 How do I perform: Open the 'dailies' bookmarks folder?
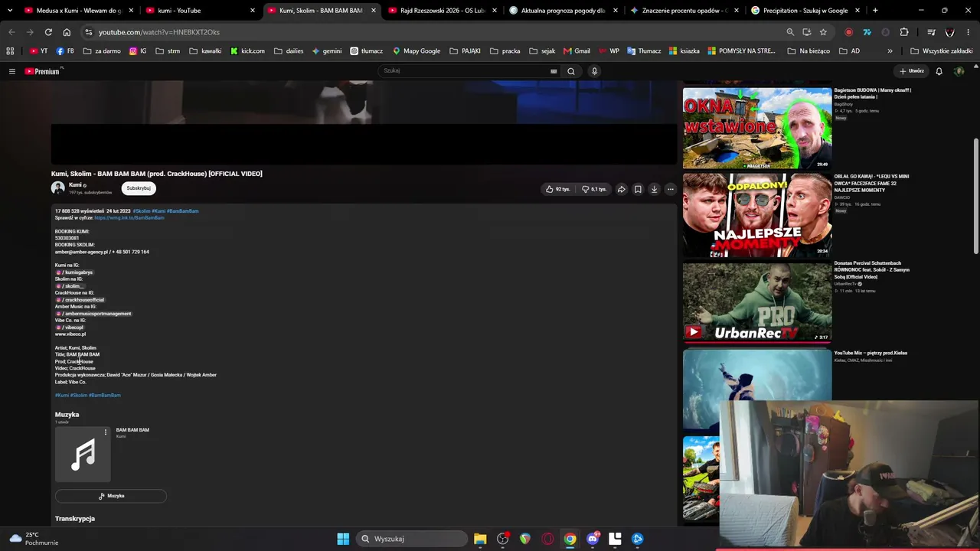288,51
